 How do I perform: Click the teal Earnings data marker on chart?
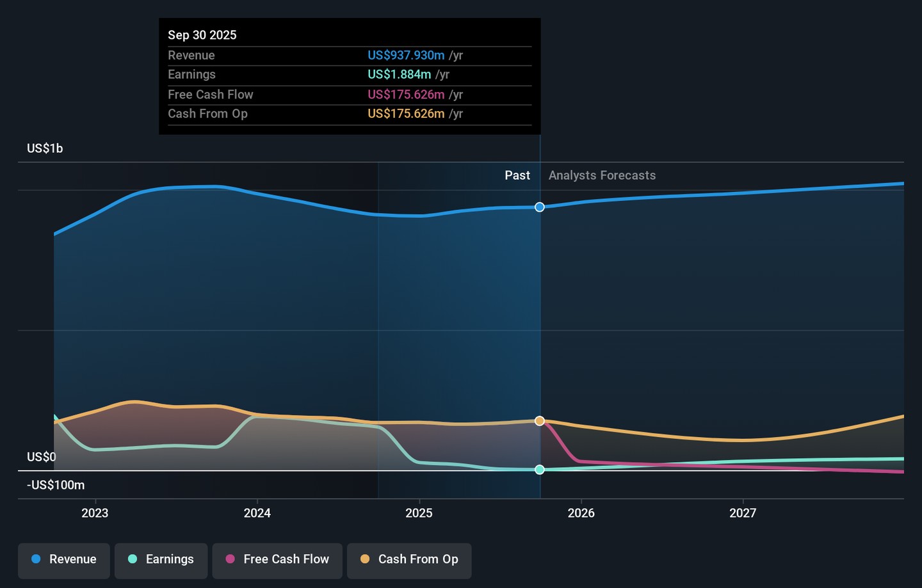pyautogui.click(x=540, y=470)
